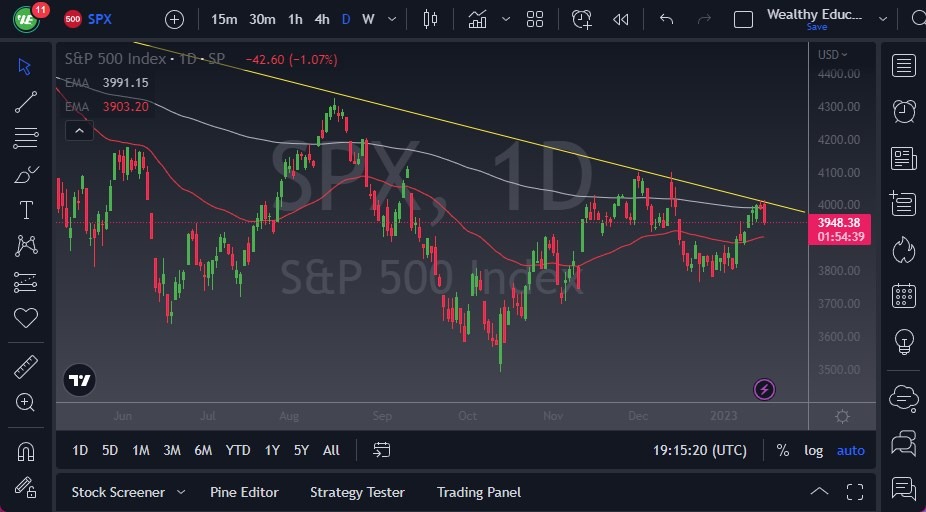Viewport: 926px width, 512px height.
Task: Click the SPX symbol search field
Action: (x=100, y=19)
